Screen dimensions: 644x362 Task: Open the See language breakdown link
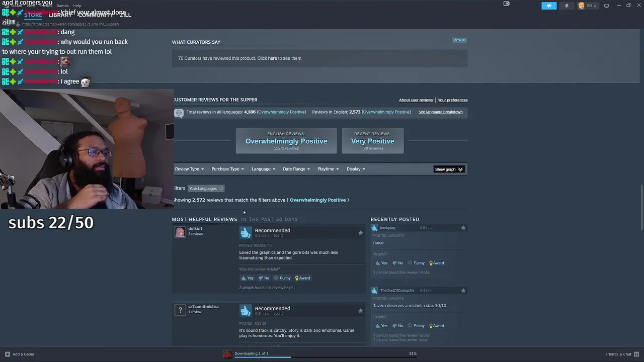tap(440, 112)
